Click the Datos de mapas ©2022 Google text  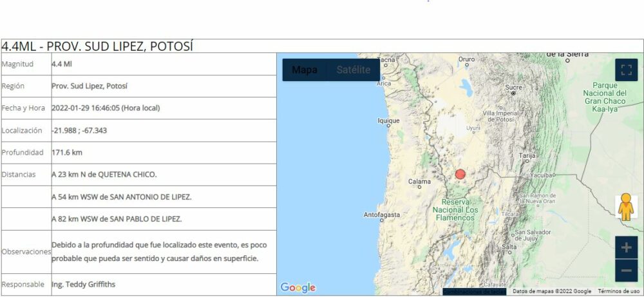pyautogui.click(x=551, y=291)
